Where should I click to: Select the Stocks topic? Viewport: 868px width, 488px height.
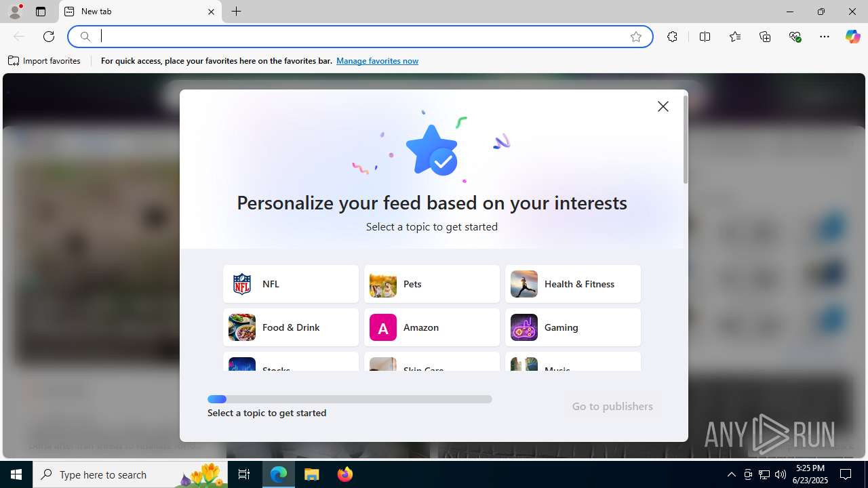coord(291,362)
